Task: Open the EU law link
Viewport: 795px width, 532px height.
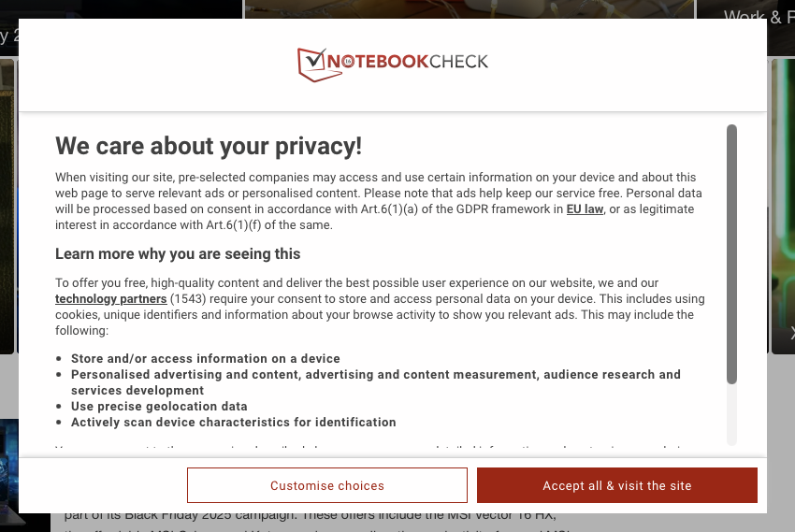Action: [585, 209]
